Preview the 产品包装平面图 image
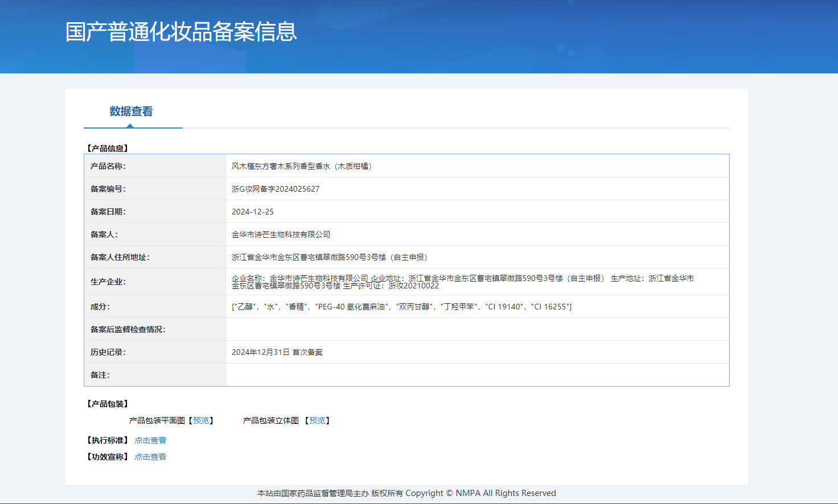The width and height of the screenshot is (838, 504). (x=201, y=420)
